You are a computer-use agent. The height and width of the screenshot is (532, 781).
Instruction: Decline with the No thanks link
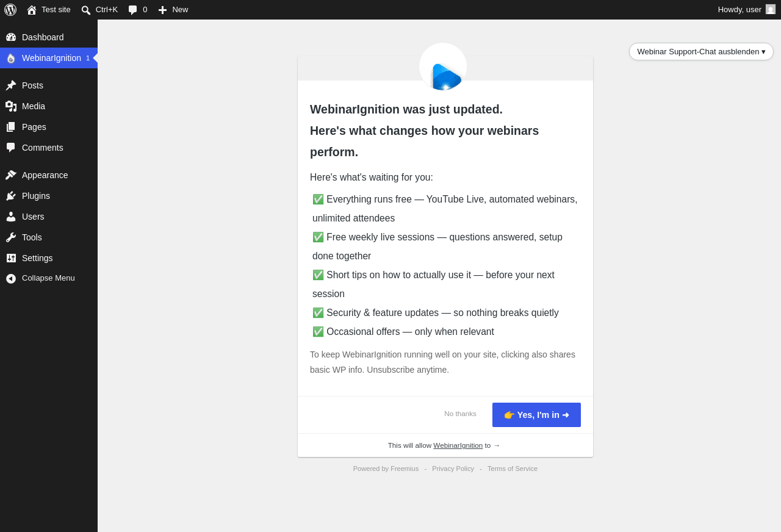pos(460,414)
